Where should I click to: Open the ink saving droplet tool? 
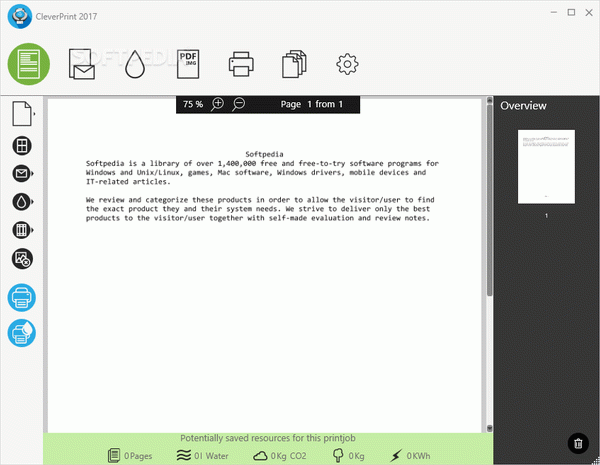click(135, 64)
